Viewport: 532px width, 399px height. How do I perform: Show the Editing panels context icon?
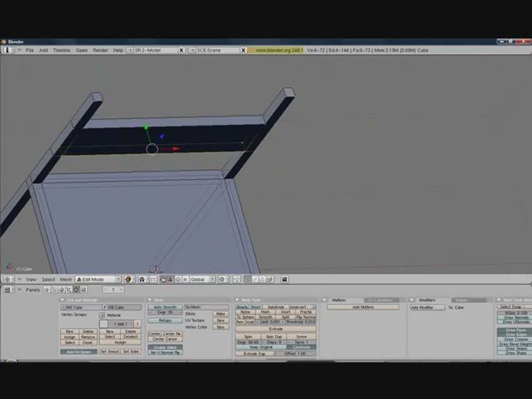(x=76, y=290)
